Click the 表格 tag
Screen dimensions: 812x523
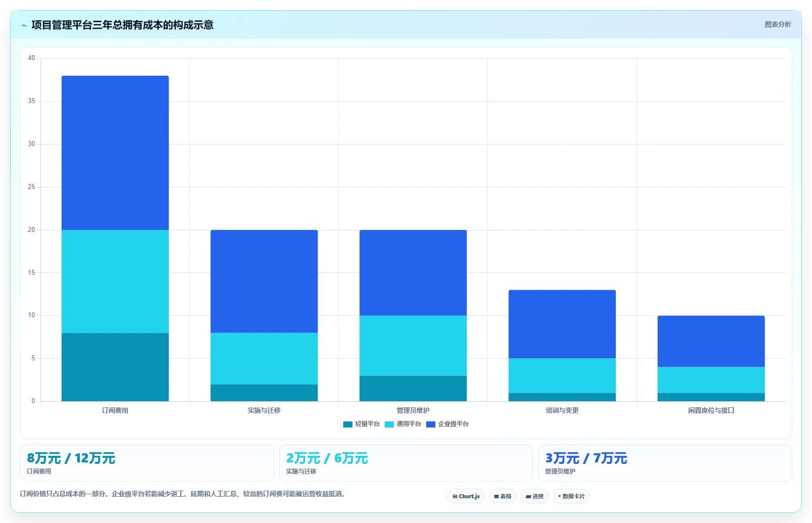503,496
